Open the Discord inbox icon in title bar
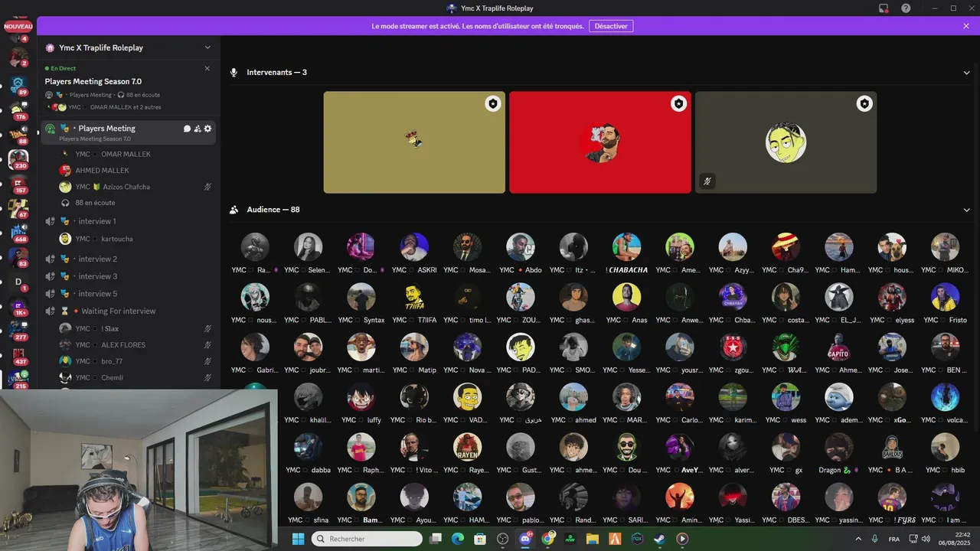 (x=884, y=8)
